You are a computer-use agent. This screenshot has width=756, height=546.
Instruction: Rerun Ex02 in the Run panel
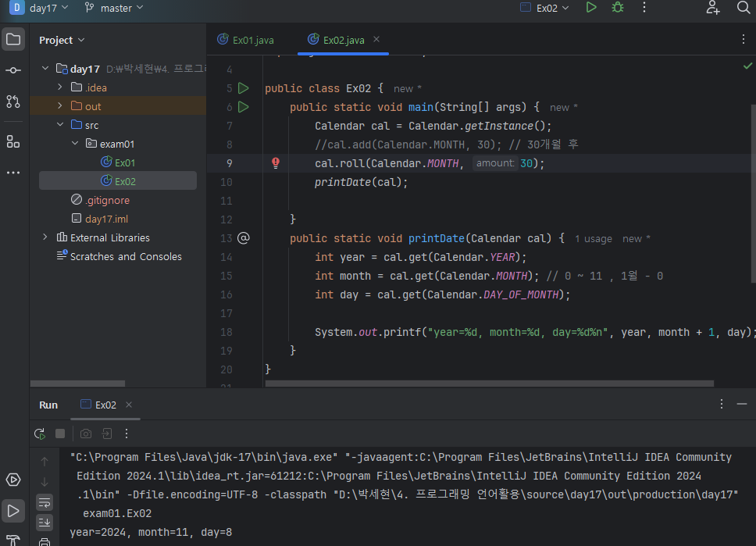40,434
